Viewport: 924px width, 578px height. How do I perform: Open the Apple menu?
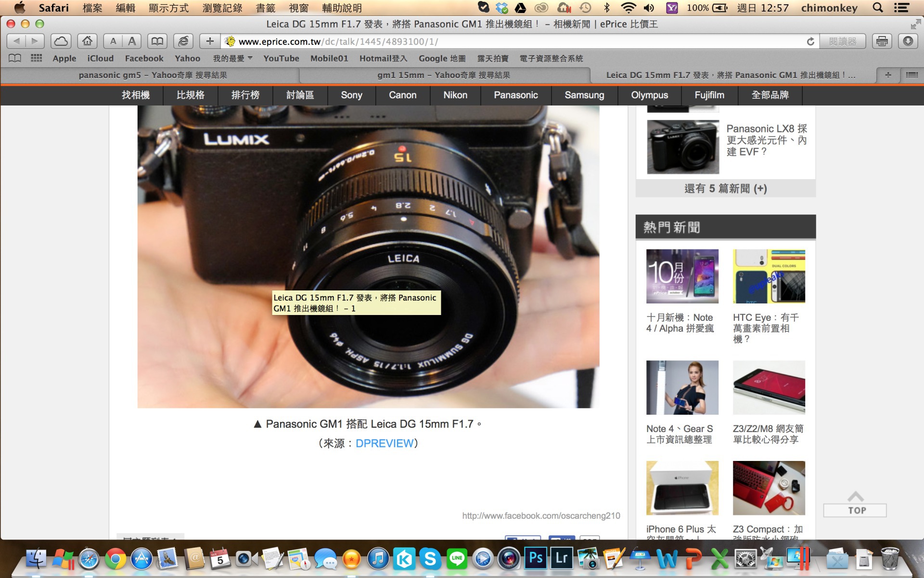[20, 8]
